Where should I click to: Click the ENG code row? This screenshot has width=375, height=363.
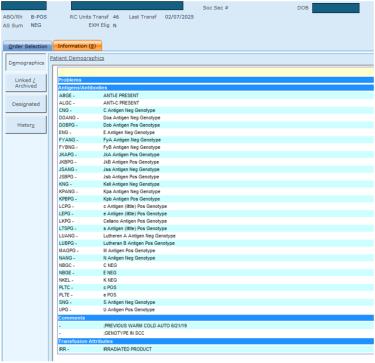tap(216, 132)
